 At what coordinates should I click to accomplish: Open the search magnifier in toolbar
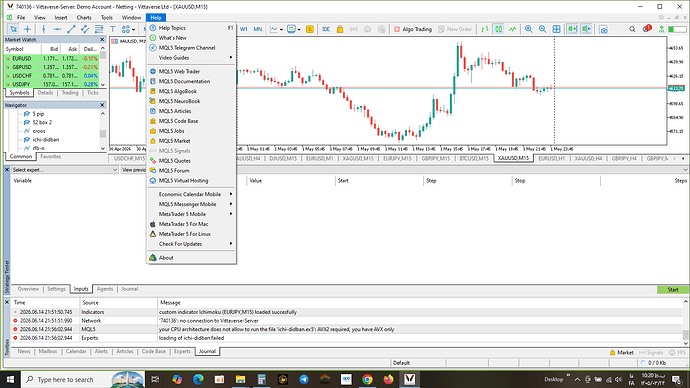pos(632,29)
